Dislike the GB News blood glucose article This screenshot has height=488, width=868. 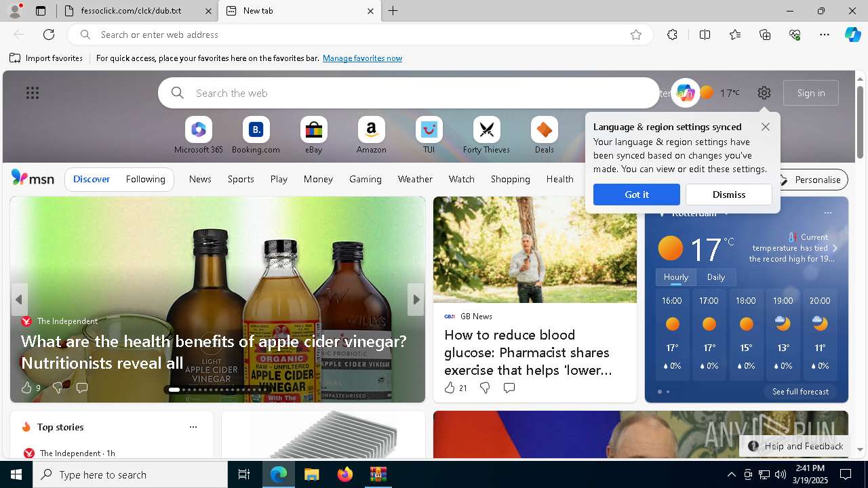click(485, 388)
